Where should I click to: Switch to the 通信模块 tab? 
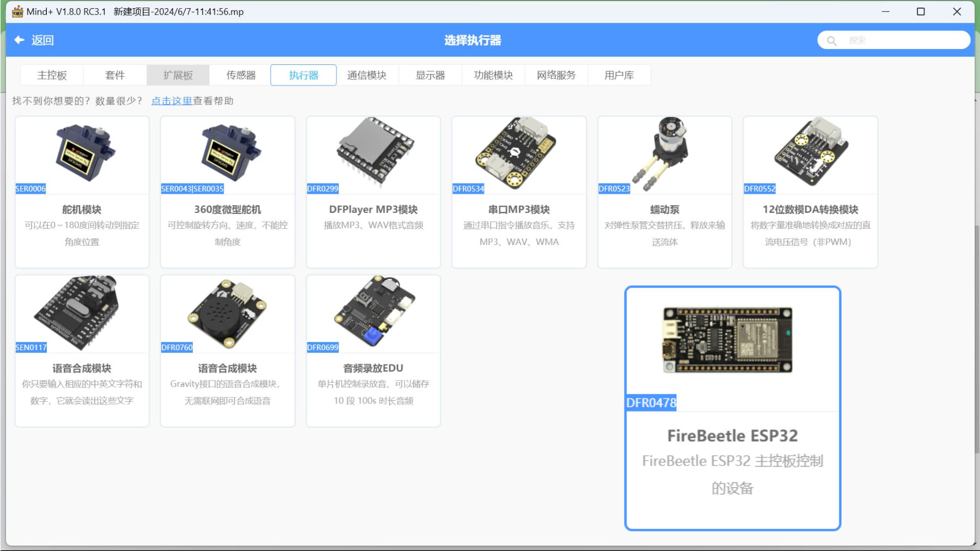pyautogui.click(x=367, y=75)
